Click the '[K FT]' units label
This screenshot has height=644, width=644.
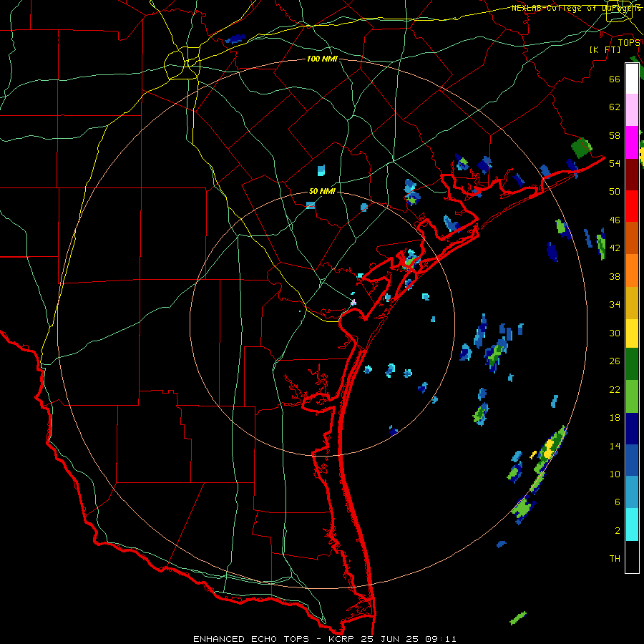pyautogui.click(x=605, y=49)
